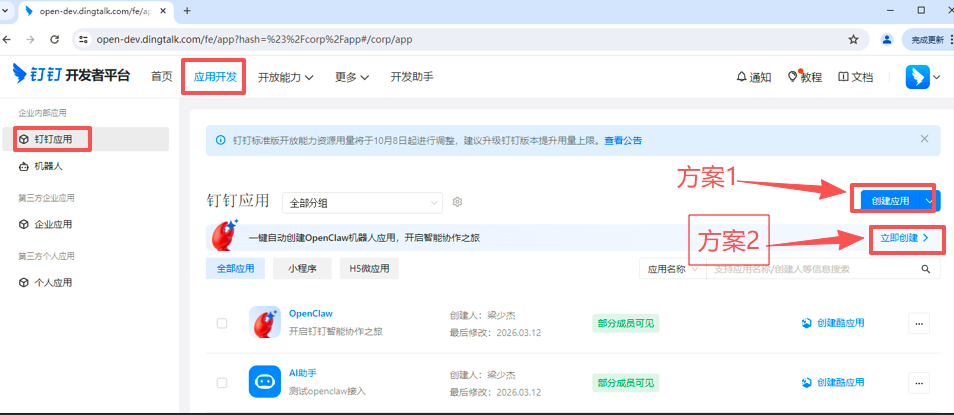Switch to the 全部应用 tab

(x=235, y=268)
